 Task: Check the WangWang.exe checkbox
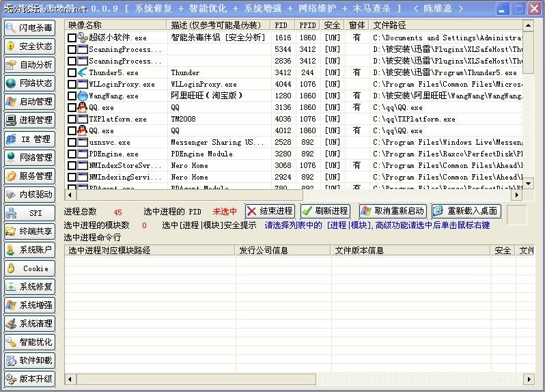(x=72, y=96)
